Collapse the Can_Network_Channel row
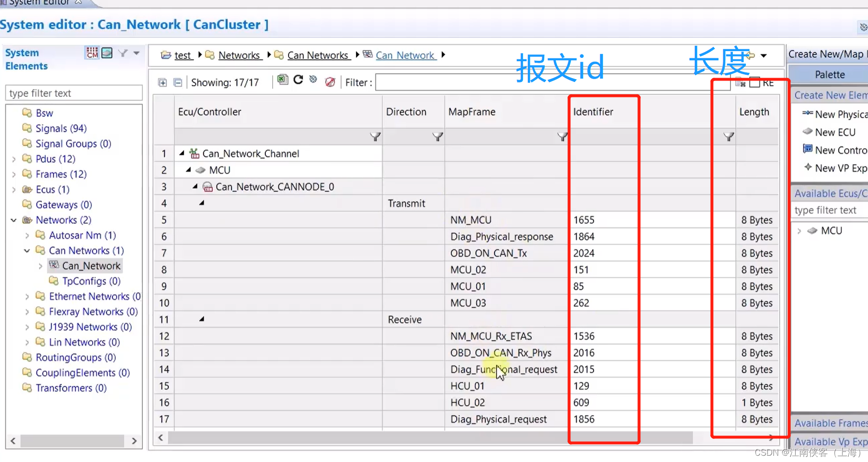868x462 pixels. 182,153
